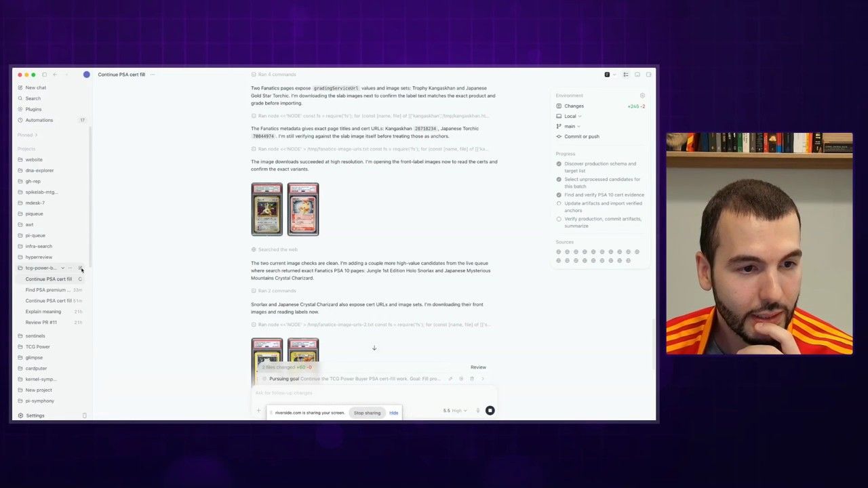Open the gh-rep project
The image size is (868, 488).
[33, 181]
